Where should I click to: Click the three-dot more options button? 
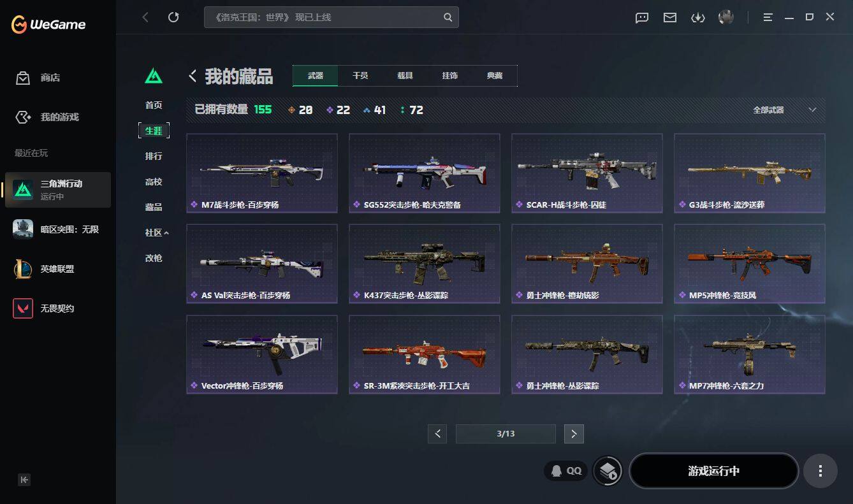(x=820, y=471)
